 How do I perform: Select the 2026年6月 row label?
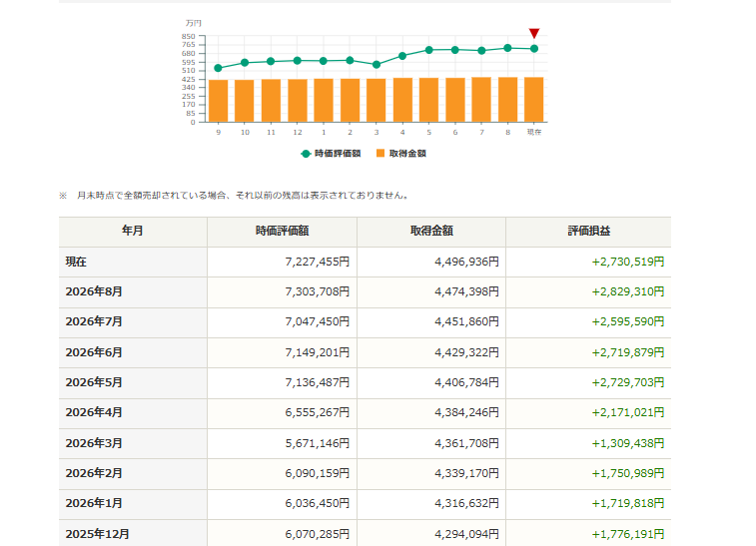coord(94,352)
